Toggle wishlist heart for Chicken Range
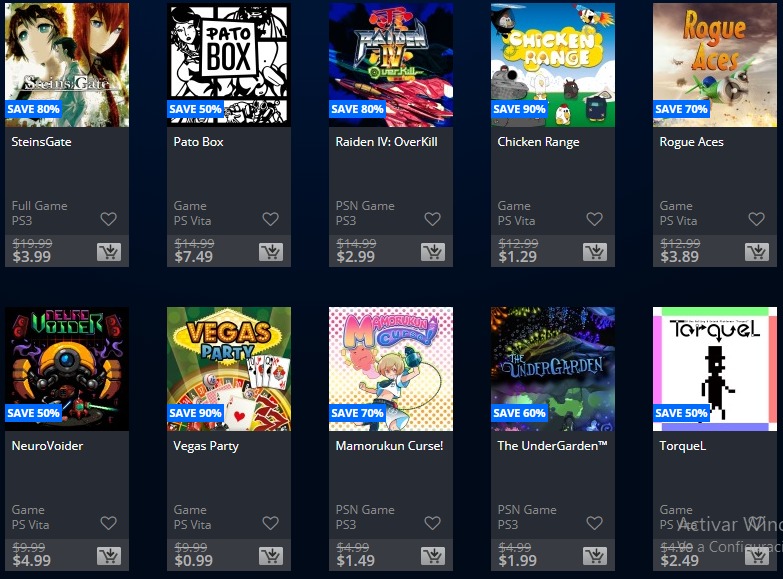This screenshot has width=783, height=579. click(x=594, y=219)
